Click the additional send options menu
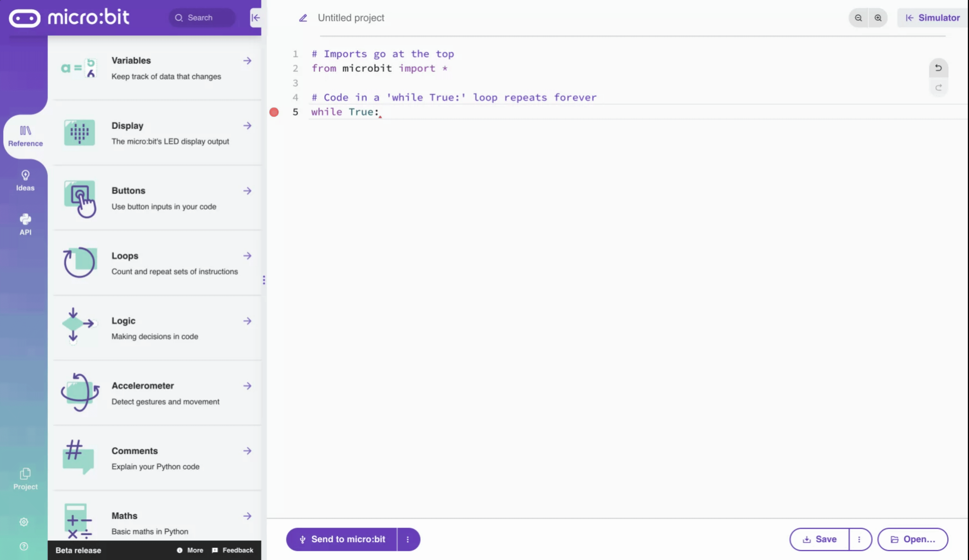The image size is (969, 560). (408, 539)
